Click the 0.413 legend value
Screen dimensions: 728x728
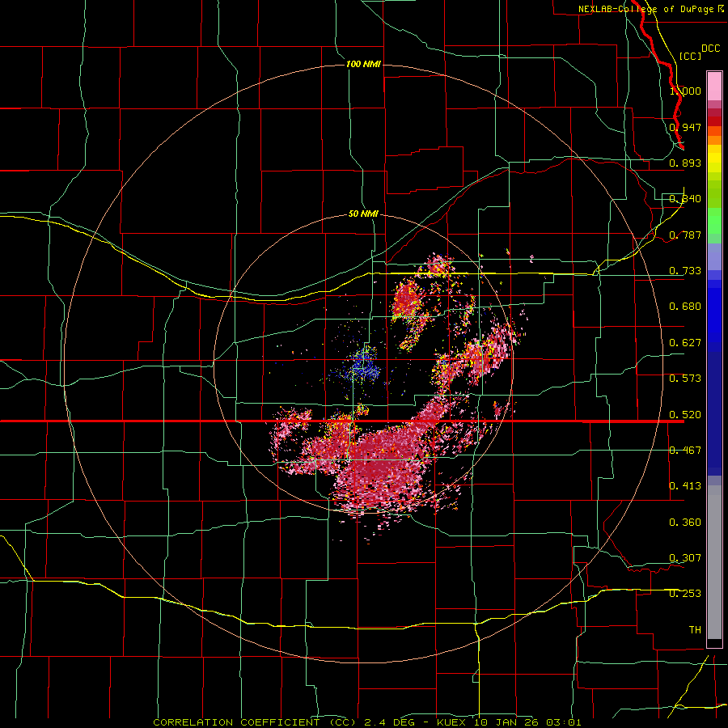(x=685, y=486)
